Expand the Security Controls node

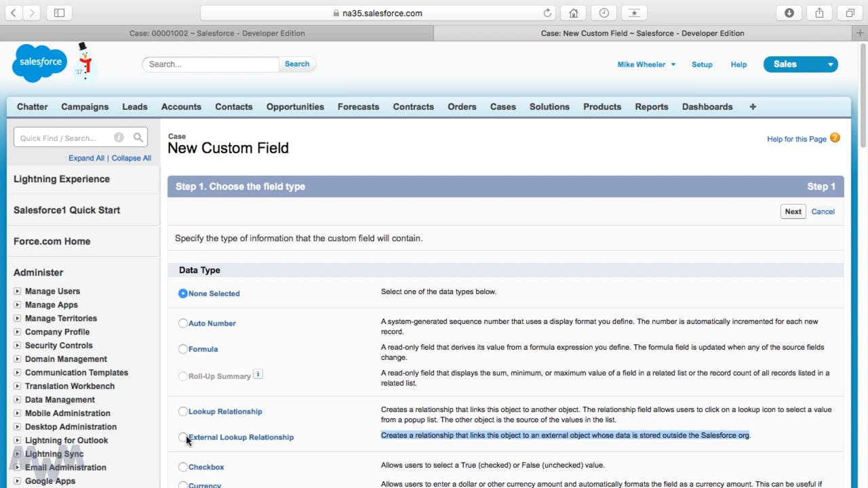pos(17,346)
